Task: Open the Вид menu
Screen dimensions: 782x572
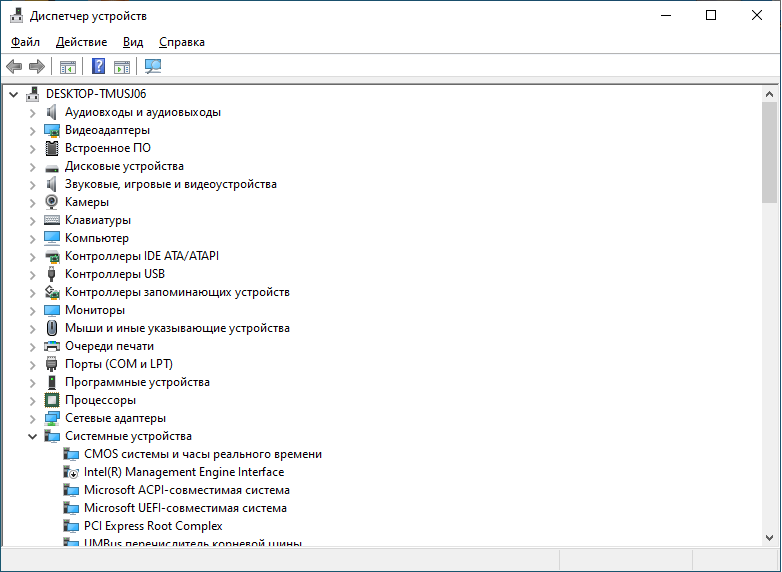Action: coord(133,42)
